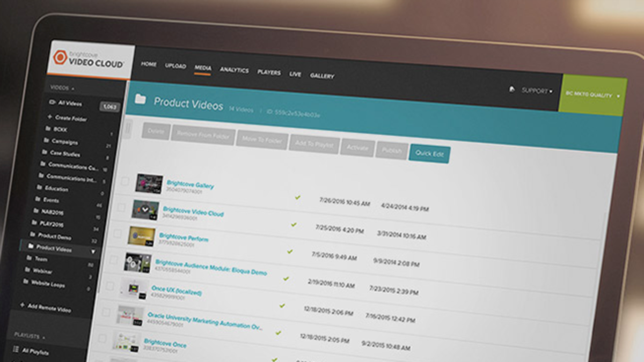Click the plus icon for Add Remote Video
Screen dimensions: 644x362
[22, 305]
